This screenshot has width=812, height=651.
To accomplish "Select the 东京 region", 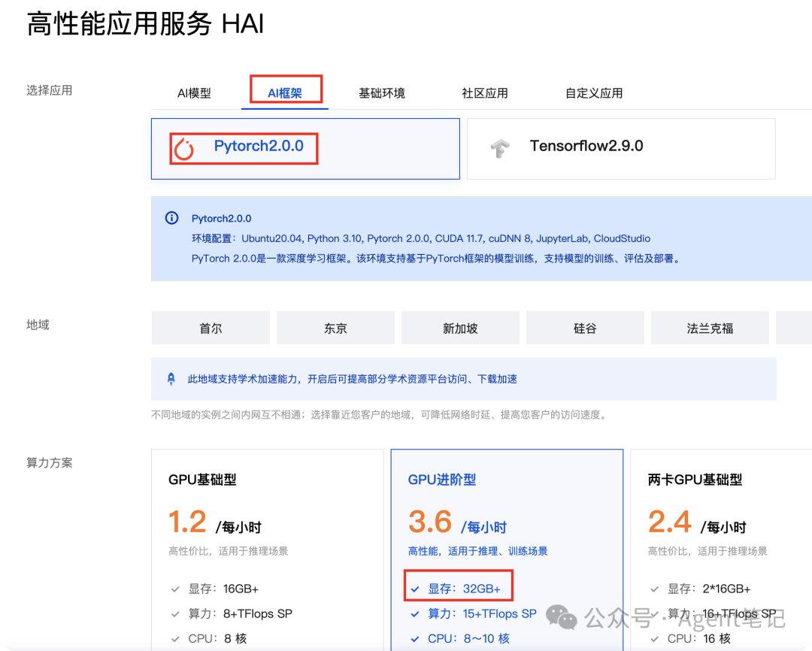I will coord(335,328).
